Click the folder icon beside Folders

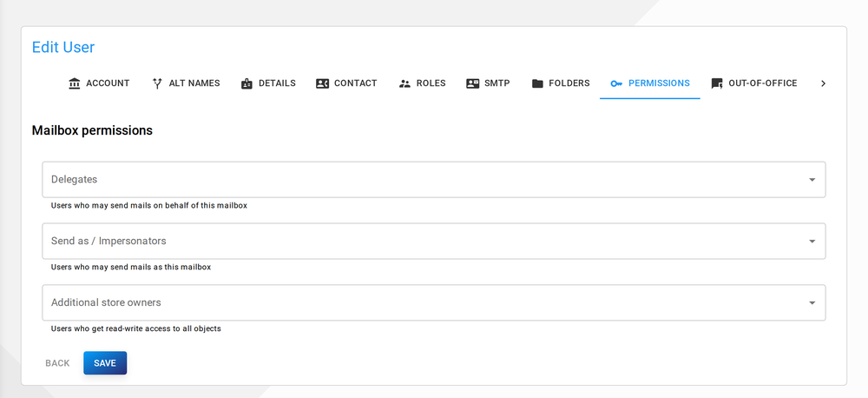pyautogui.click(x=537, y=83)
